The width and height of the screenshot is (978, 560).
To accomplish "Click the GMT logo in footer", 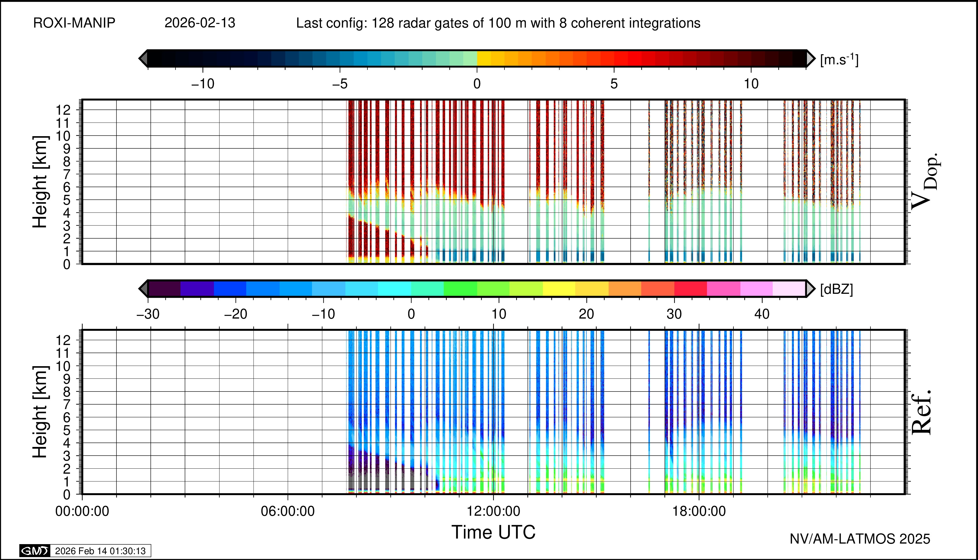I will pyautogui.click(x=35, y=551).
